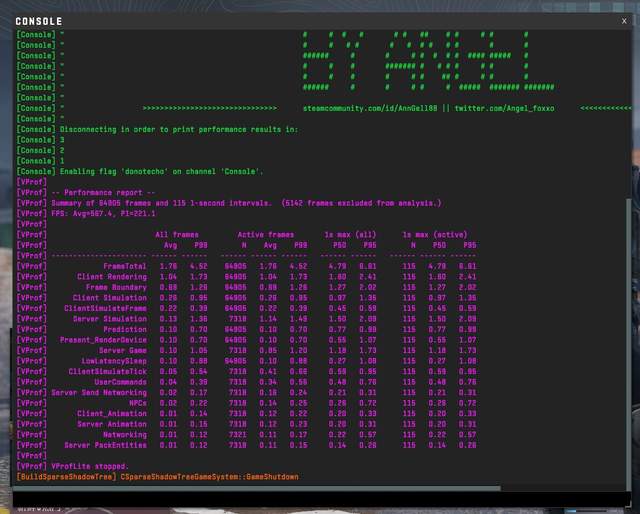Click the Active frames column header
The height and width of the screenshot is (514, 640).
click(x=265, y=234)
